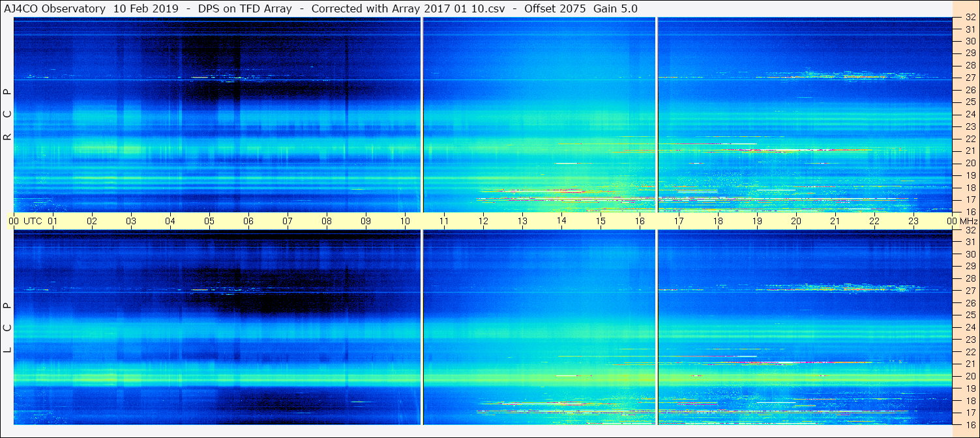
Task: Click hour label "20" on the time axis
Action: 796,221
